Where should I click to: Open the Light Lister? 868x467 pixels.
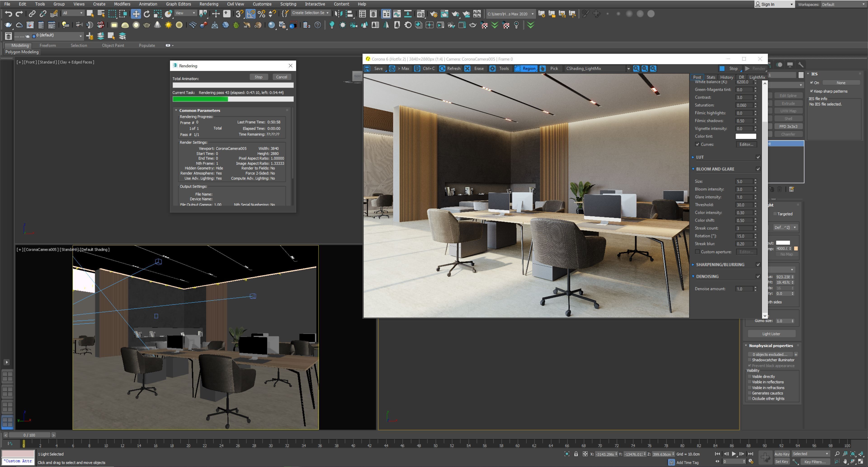pyautogui.click(x=771, y=334)
